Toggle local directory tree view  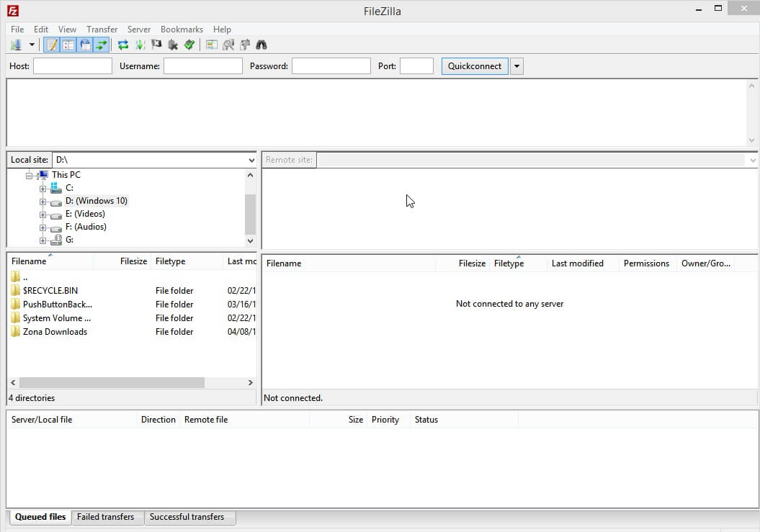coord(68,45)
